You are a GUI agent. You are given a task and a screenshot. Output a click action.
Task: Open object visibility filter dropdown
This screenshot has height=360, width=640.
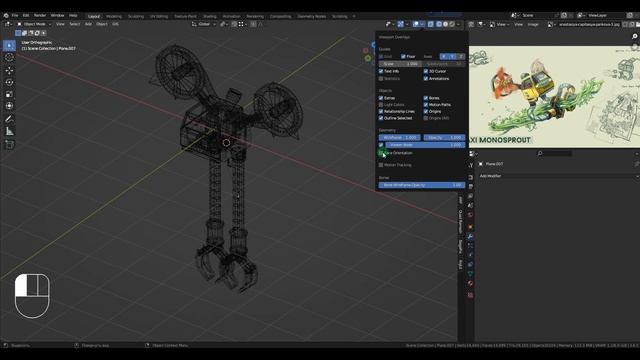tap(389, 24)
